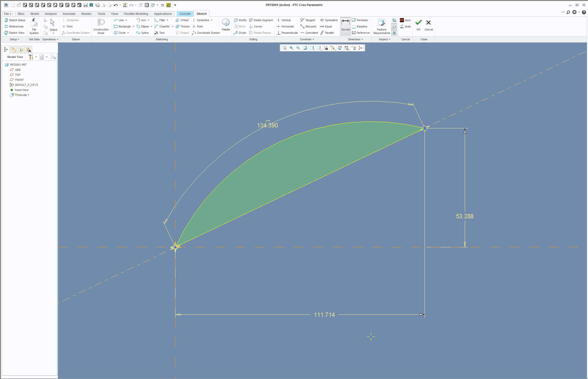This screenshot has height=379, width=588.
Task: Switch to the Model ribbon tab
Action: [34, 14]
